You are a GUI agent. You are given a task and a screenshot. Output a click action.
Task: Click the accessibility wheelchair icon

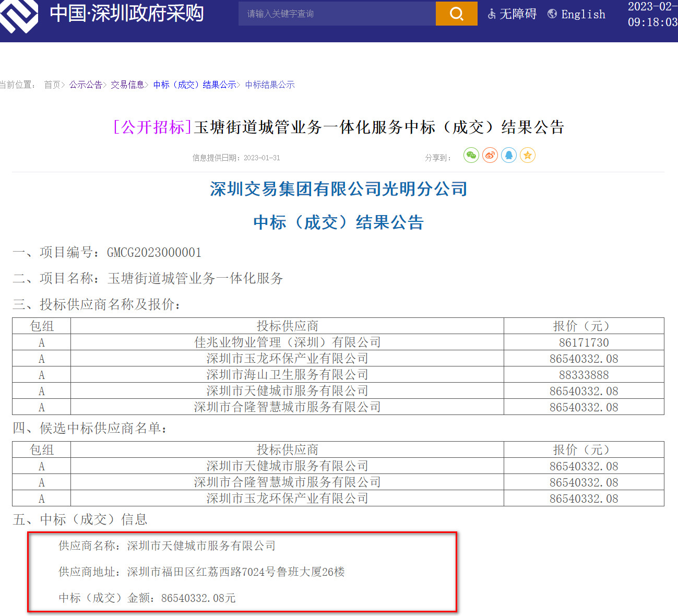tap(492, 14)
